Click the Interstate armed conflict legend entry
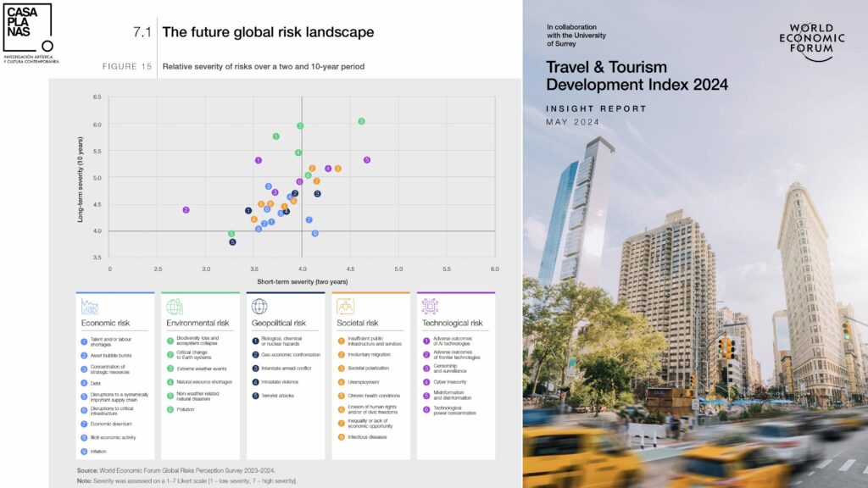This screenshot has height=488, width=868. 287,369
